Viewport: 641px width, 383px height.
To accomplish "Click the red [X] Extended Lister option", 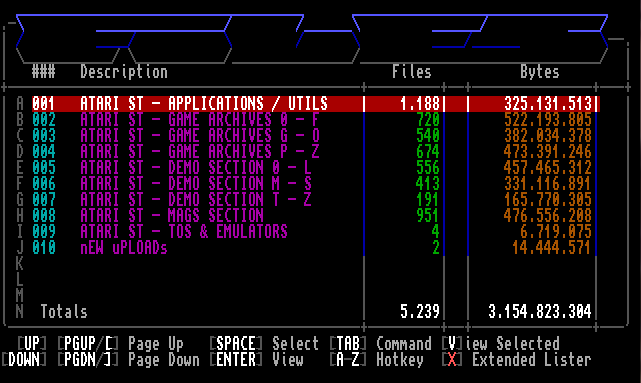I will pos(517,360).
